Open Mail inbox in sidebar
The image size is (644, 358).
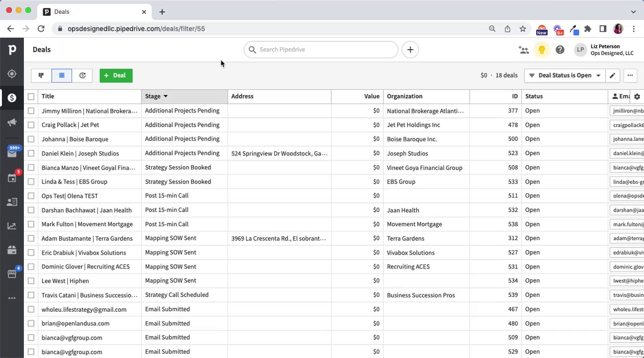pyautogui.click(x=12, y=153)
